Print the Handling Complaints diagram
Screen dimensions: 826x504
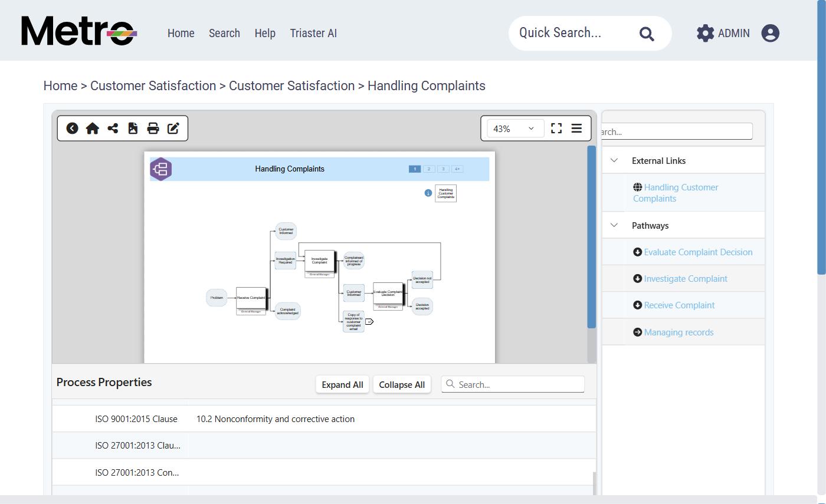(153, 129)
